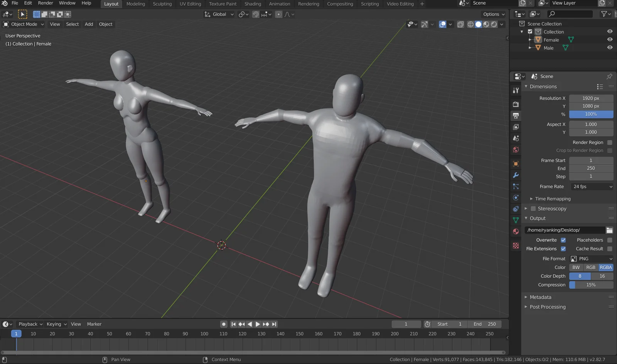
Task: Open the File Format dropdown
Action: (x=591, y=258)
